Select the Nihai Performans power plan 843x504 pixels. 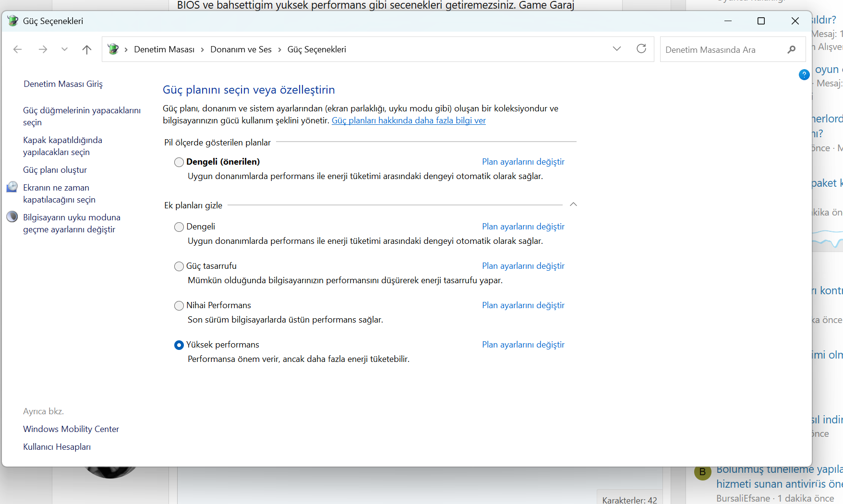179,306
